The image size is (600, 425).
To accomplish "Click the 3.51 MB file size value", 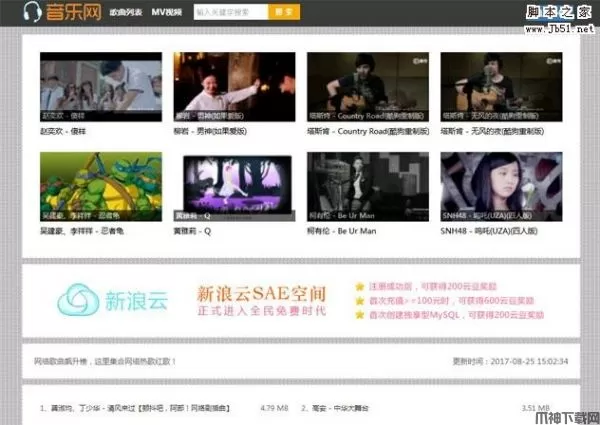I will click(536, 408).
